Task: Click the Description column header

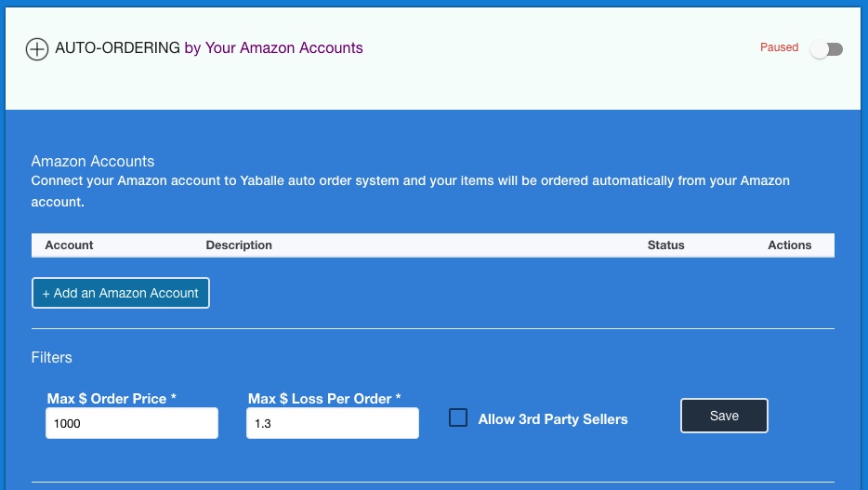Action: click(x=239, y=245)
